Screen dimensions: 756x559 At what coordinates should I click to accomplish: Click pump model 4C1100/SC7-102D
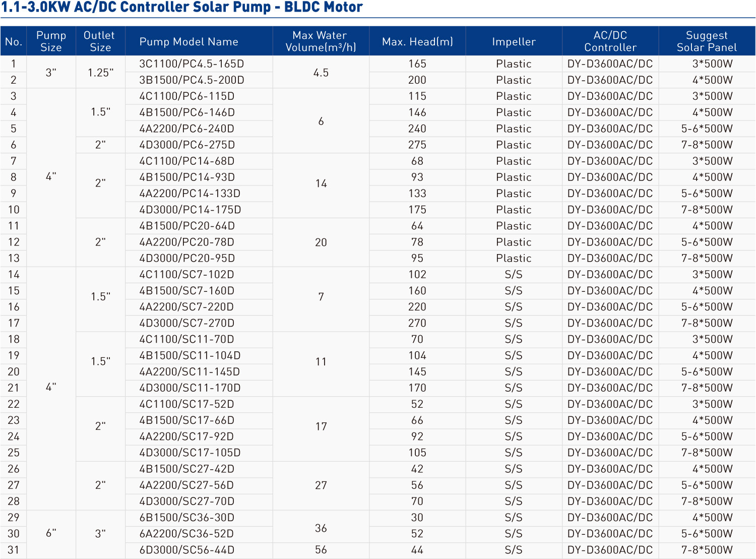click(x=186, y=275)
